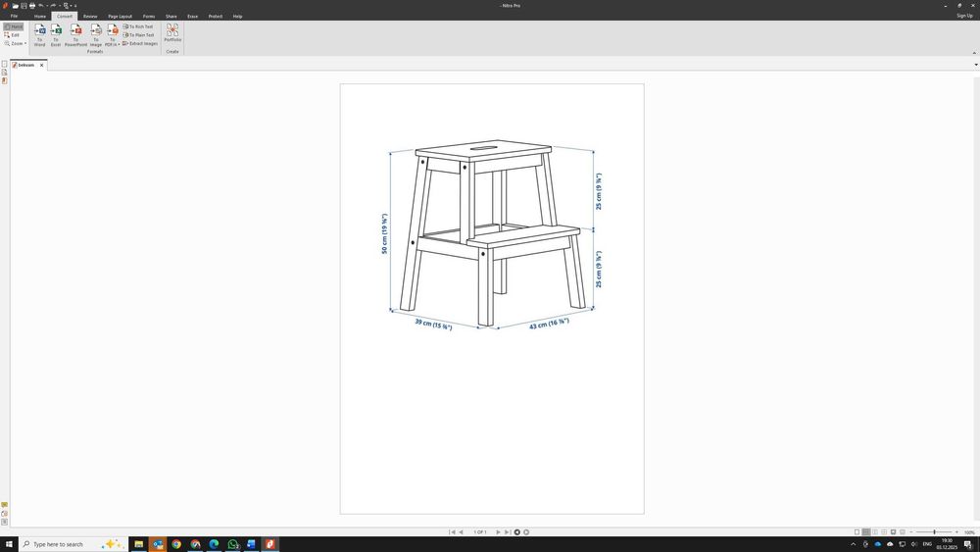This screenshot has height=552, width=980.
Task: Click the Previous View button
Action: 516,532
